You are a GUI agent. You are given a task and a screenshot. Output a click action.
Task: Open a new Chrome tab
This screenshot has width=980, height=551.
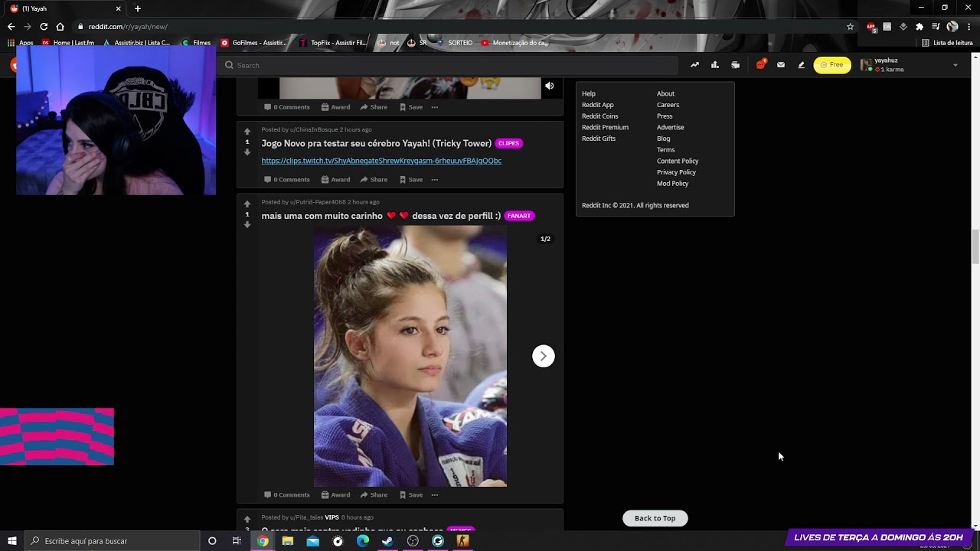pos(138,8)
